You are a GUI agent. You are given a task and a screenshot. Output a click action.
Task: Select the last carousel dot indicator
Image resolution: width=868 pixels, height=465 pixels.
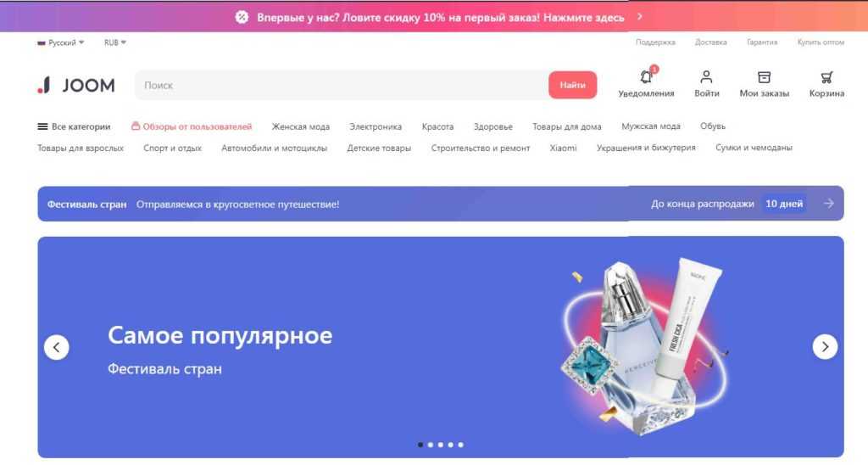coord(460,445)
